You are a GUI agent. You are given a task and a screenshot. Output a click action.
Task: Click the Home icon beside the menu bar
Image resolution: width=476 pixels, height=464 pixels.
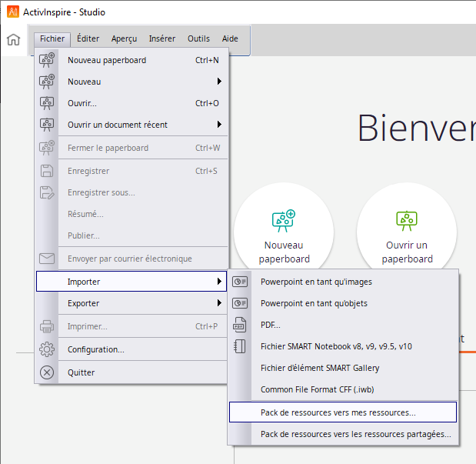tap(13, 40)
